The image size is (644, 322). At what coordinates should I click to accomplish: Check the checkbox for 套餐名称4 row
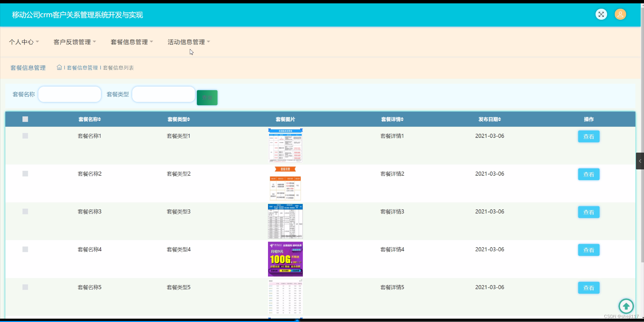coord(25,250)
